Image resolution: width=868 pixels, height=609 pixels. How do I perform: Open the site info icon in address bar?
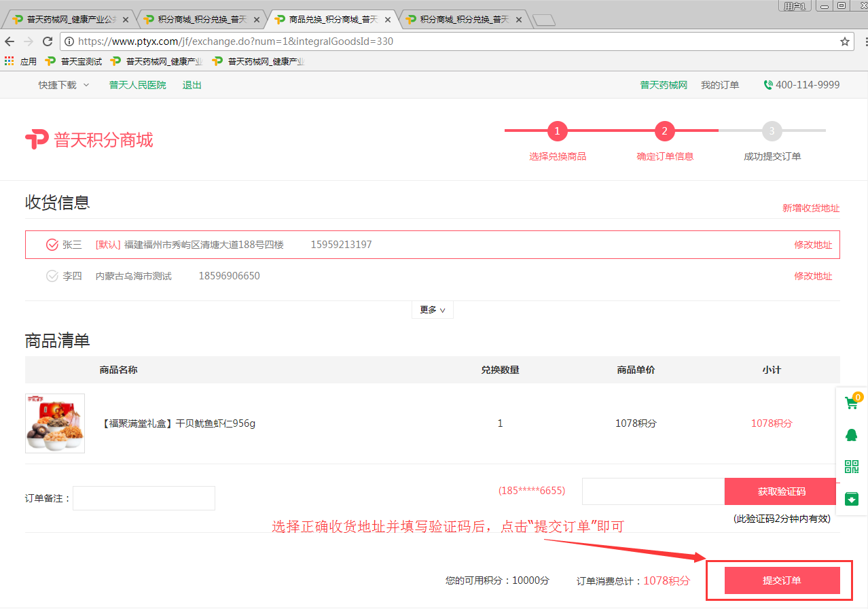click(x=69, y=41)
